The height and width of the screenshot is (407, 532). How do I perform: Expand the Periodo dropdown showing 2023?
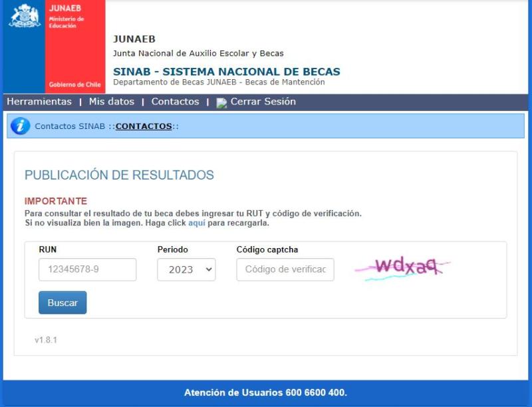(x=186, y=269)
